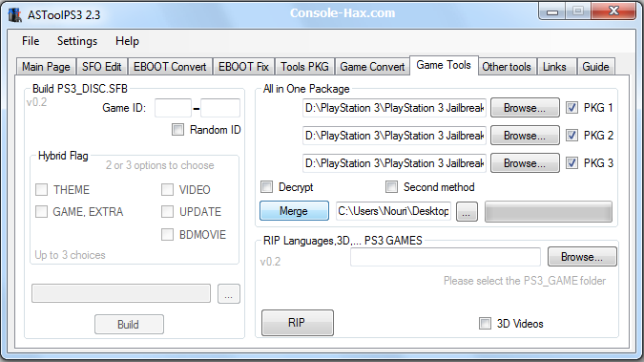Click the PKG 1 path field
Image resolution: width=644 pixels, height=362 pixels.
click(394, 108)
